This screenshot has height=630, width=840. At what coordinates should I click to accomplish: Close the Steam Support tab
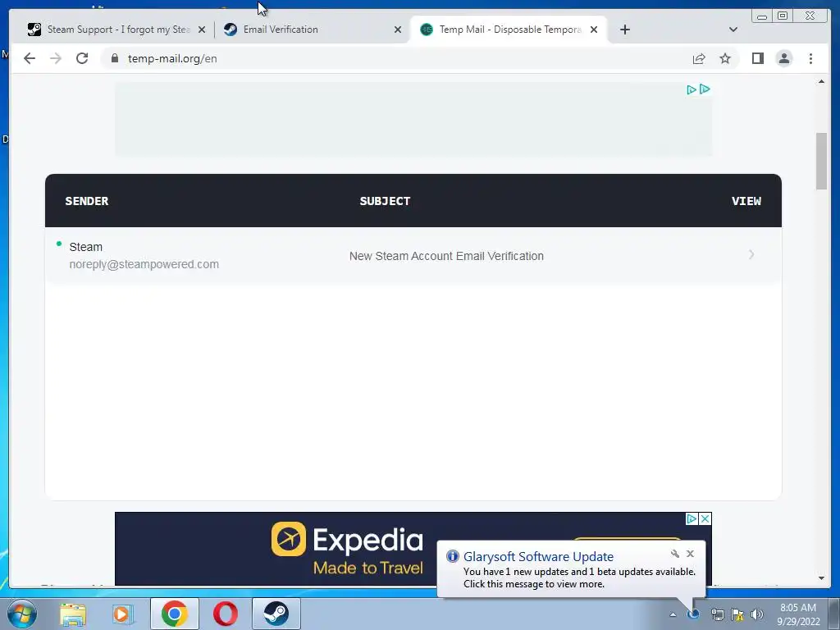pyautogui.click(x=202, y=30)
